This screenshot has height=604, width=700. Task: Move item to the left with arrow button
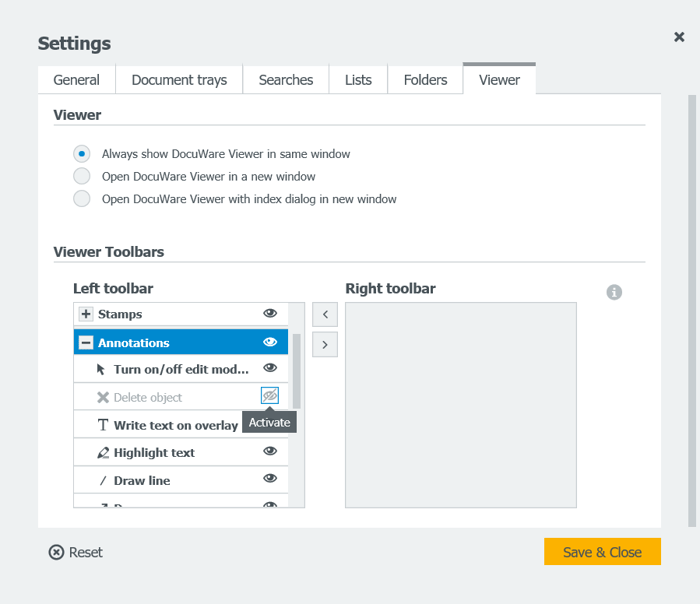[x=325, y=315]
